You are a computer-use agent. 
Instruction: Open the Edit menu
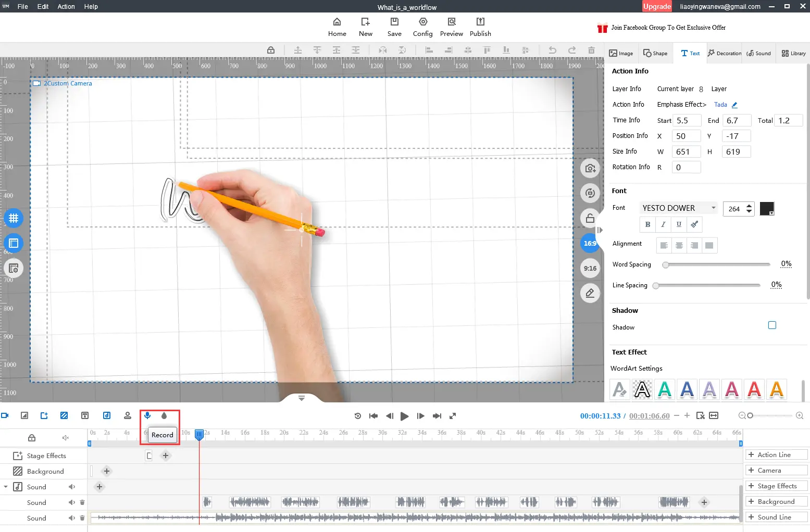(43, 7)
